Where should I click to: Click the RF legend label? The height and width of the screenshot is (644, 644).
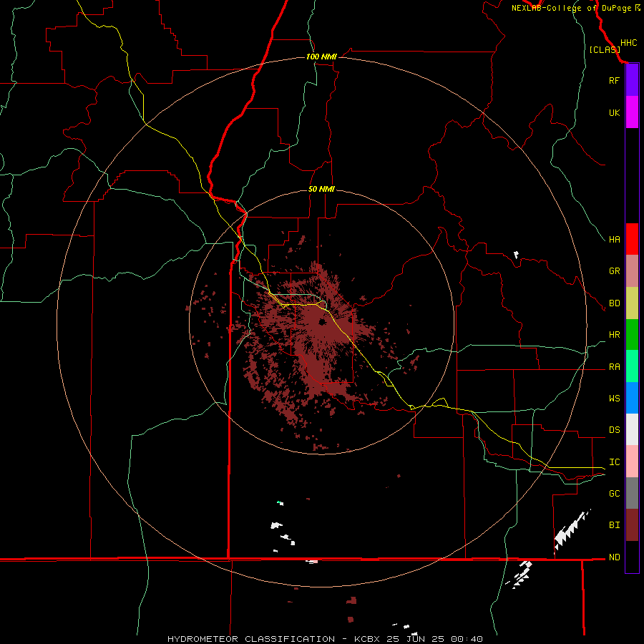tap(614, 80)
